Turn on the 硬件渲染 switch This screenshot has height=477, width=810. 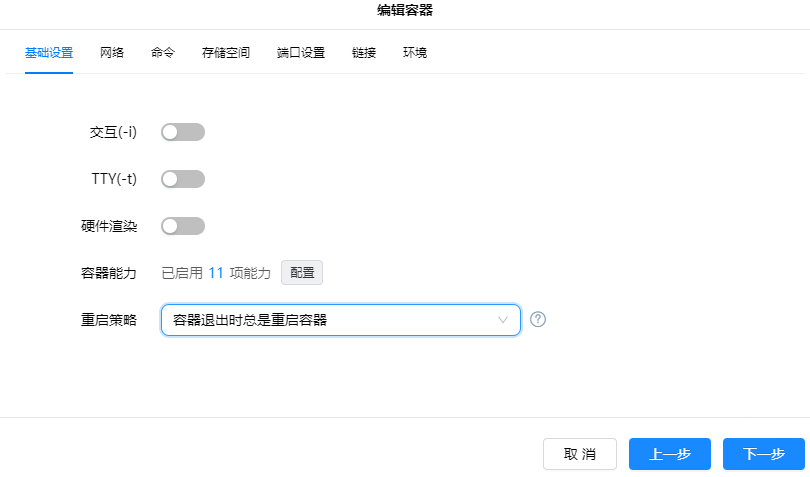coord(183,226)
